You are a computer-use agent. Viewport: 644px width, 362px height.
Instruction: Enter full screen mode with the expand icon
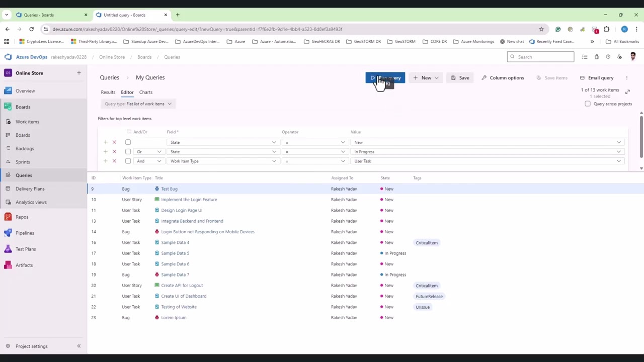click(x=627, y=92)
